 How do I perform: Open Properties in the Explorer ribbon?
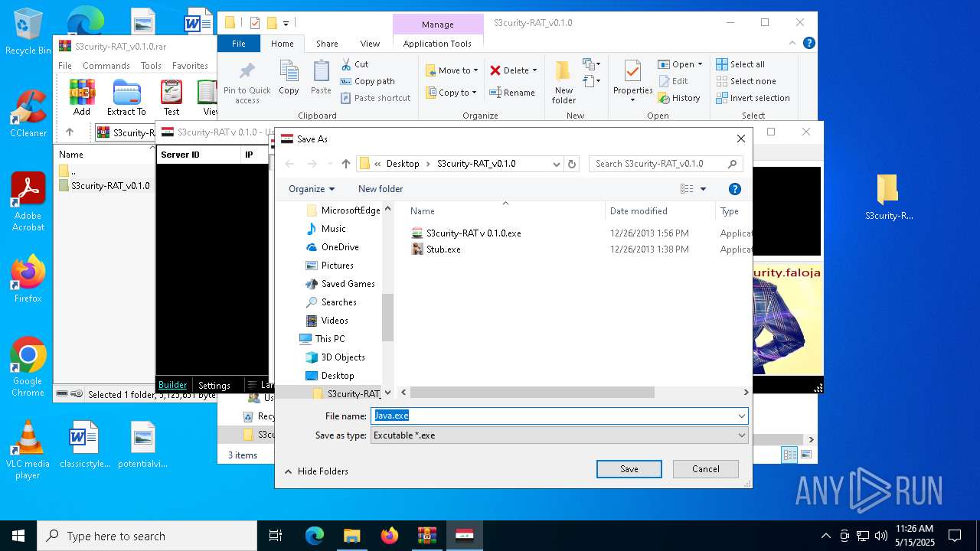point(632,81)
